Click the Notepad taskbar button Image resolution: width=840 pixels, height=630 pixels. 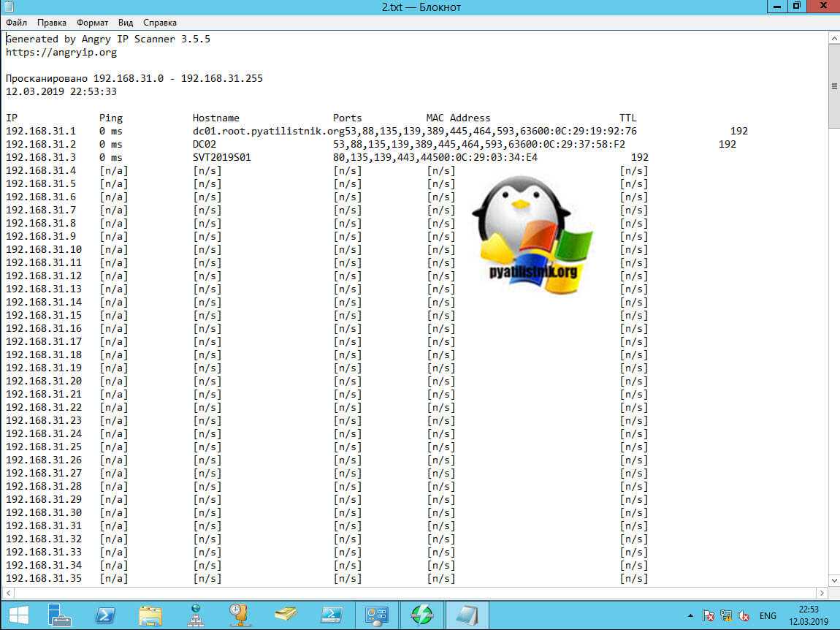[465, 614]
